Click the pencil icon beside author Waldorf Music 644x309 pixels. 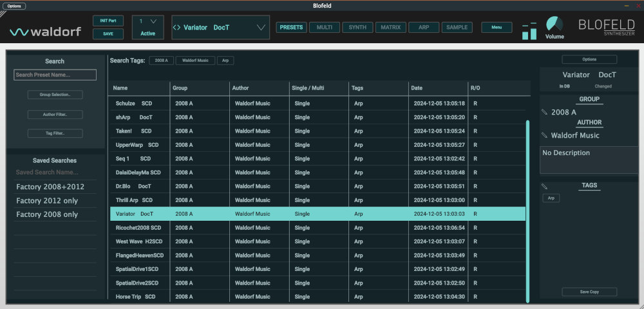(545, 135)
